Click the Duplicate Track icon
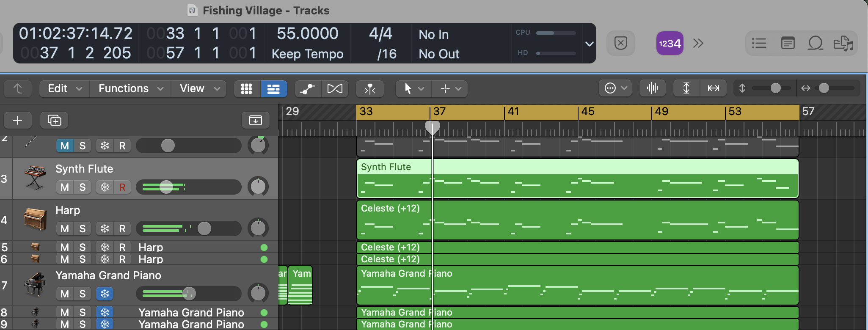This screenshot has width=868, height=330. pyautogui.click(x=54, y=121)
